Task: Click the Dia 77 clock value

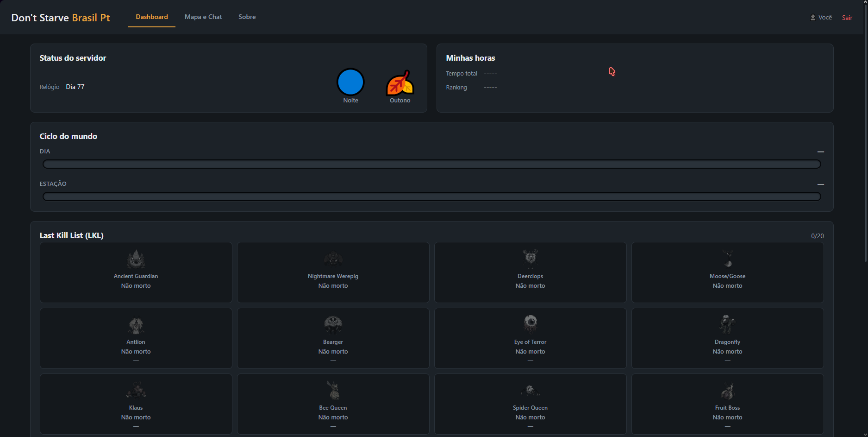Action: pyautogui.click(x=75, y=87)
